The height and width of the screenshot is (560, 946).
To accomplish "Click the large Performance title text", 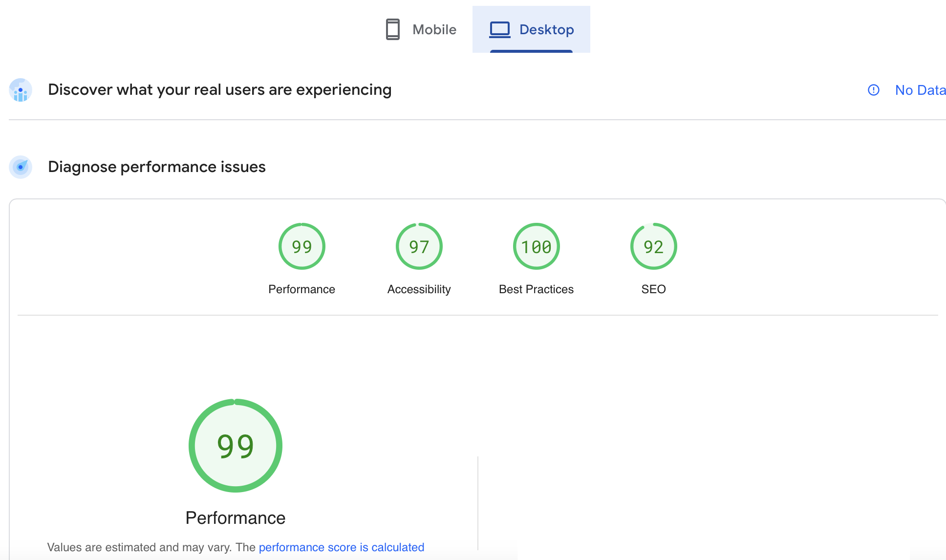I will [236, 518].
